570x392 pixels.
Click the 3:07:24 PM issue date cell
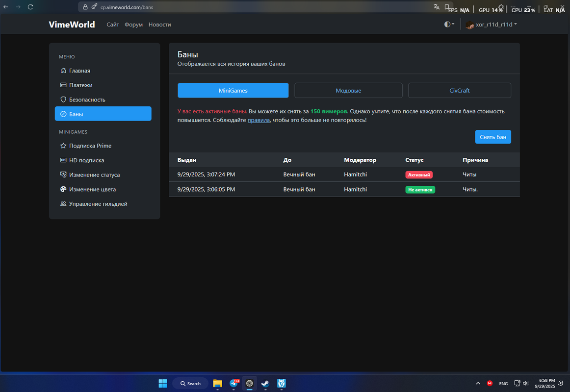[x=206, y=174]
